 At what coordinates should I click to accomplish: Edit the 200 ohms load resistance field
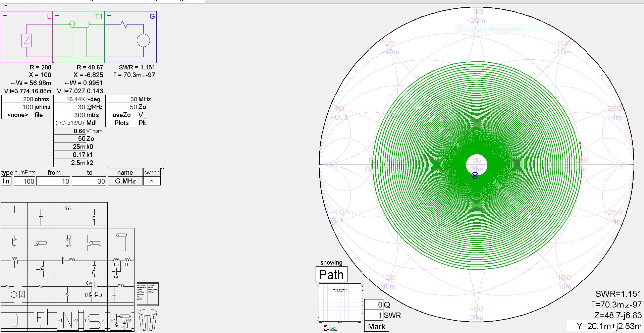pyautogui.click(x=18, y=99)
